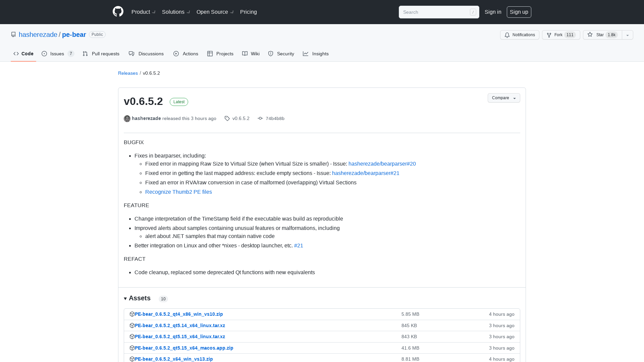The image size is (644, 362).
Task: Click package icon for qt4_x86_win_vs10.zip asset
Action: [x=132, y=314]
